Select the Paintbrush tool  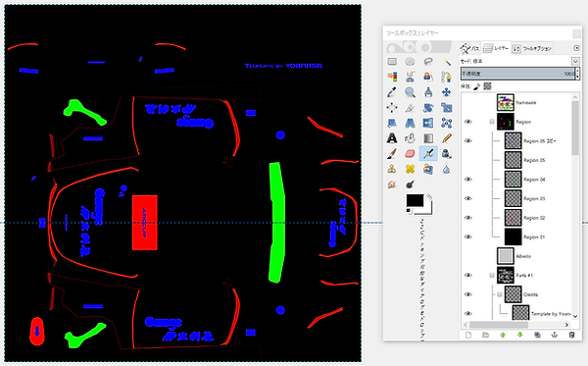click(392, 153)
